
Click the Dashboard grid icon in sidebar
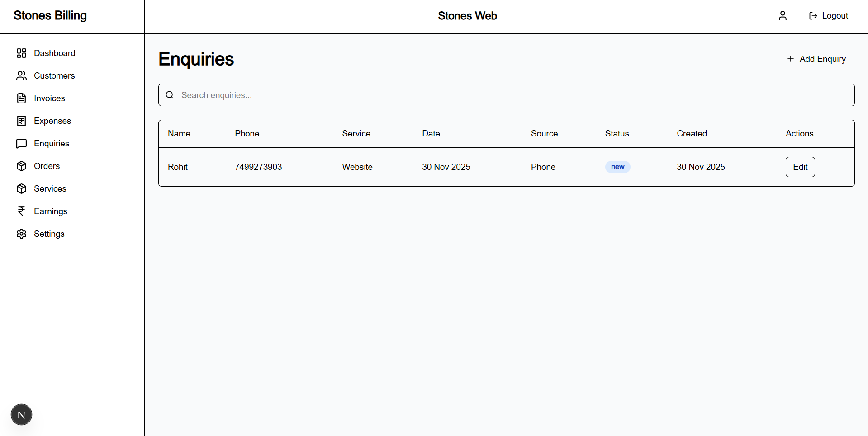21,53
